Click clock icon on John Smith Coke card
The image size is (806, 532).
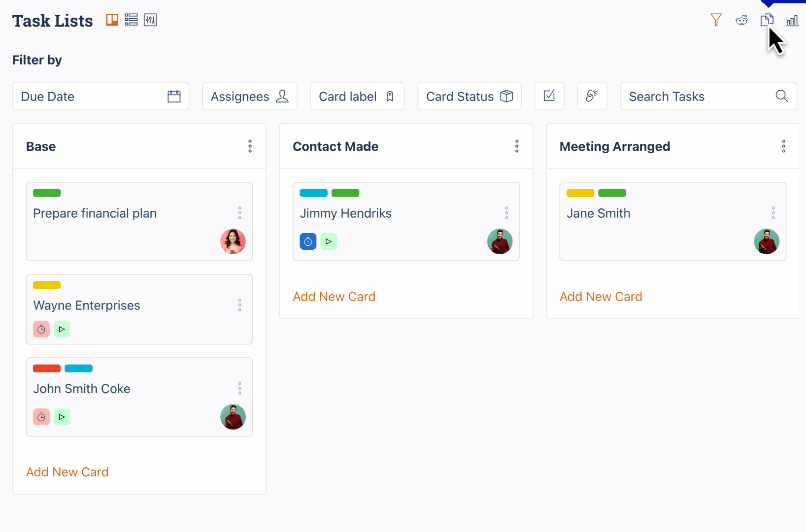click(x=41, y=417)
